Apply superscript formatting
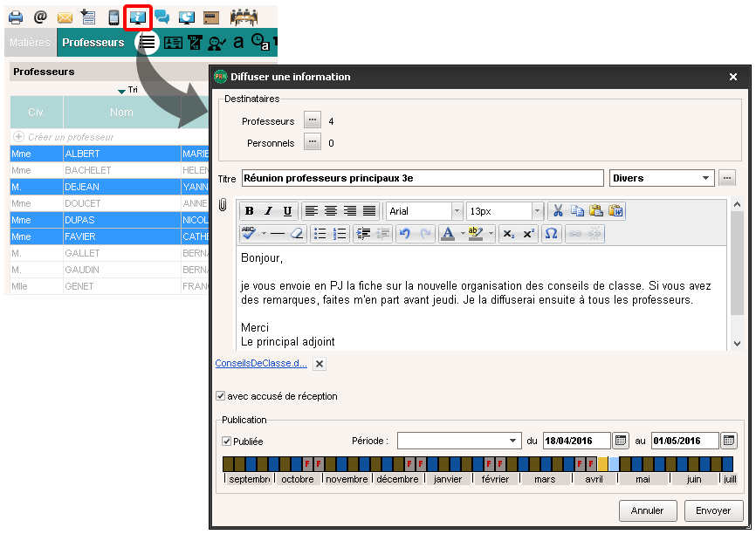Image resolution: width=756 pixels, height=534 pixels. (x=528, y=234)
